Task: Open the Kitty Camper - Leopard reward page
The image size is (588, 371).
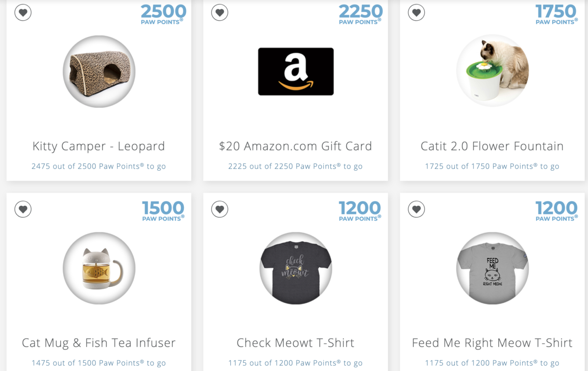Action: tap(99, 146)
